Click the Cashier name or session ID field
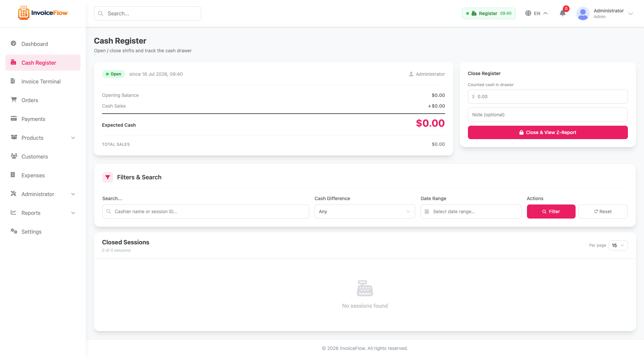Viewport: 644px width, 357px height. click(x=206, y=212)
